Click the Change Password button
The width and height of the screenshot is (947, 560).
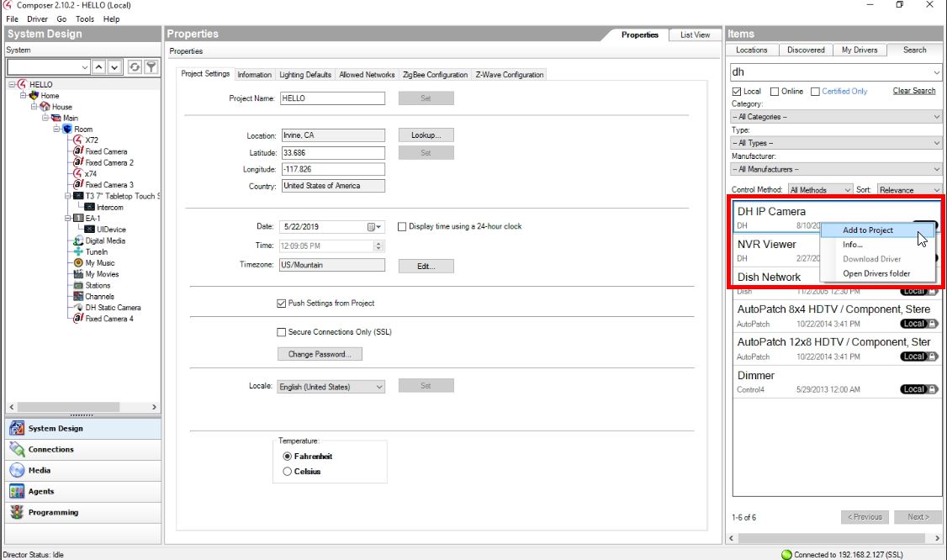pos(320,354)
